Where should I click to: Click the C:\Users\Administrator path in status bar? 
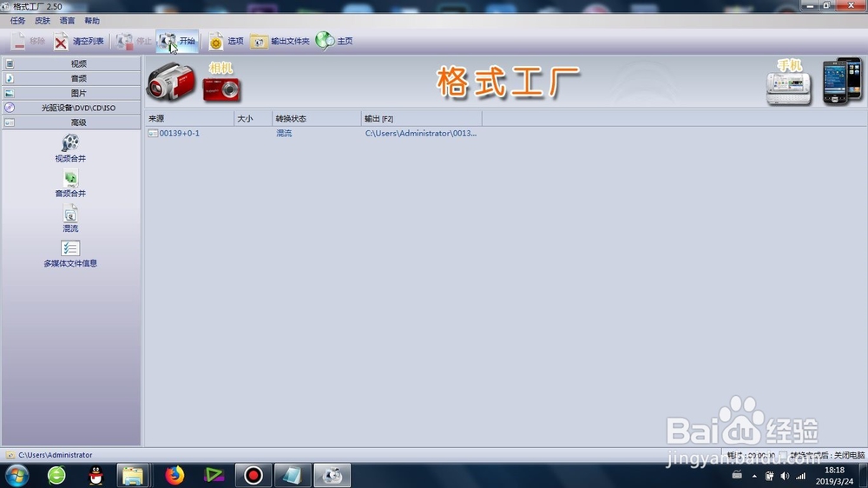[x=56, y=455]
